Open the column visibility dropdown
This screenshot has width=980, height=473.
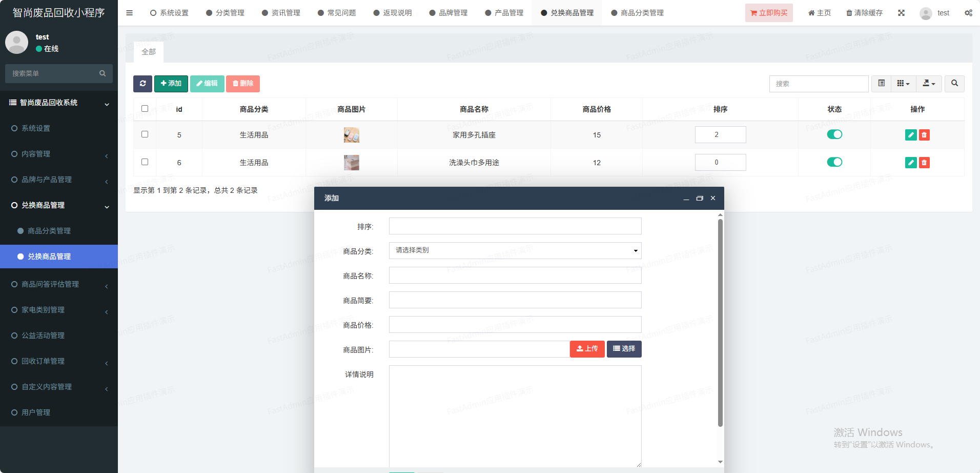coord(903,84)
